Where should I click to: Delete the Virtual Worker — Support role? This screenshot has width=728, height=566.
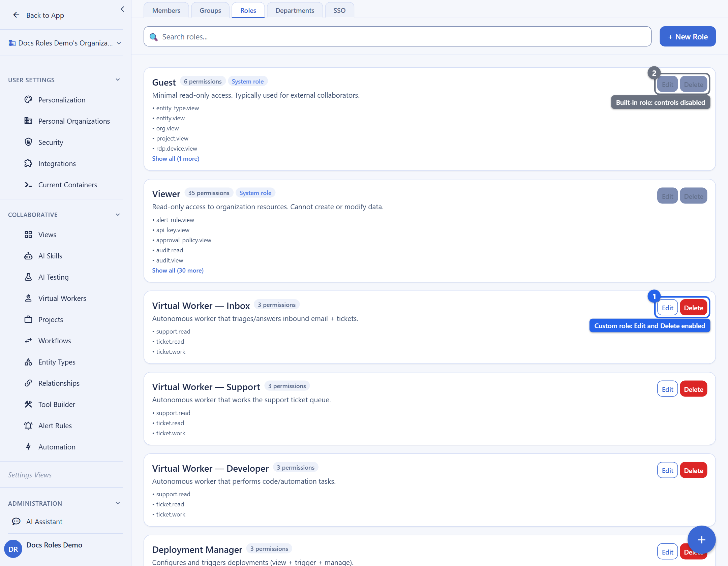[x=693, y=389]
